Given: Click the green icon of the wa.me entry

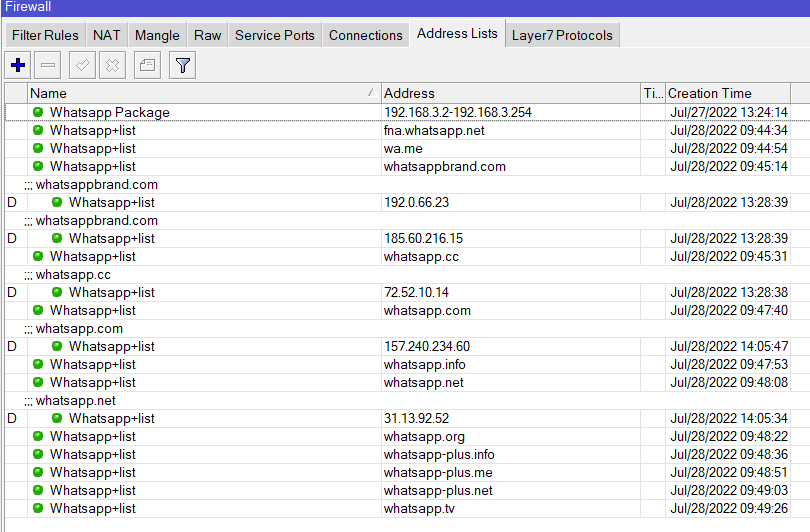Looking at the screenshot, I should click(x=38, y=148).
